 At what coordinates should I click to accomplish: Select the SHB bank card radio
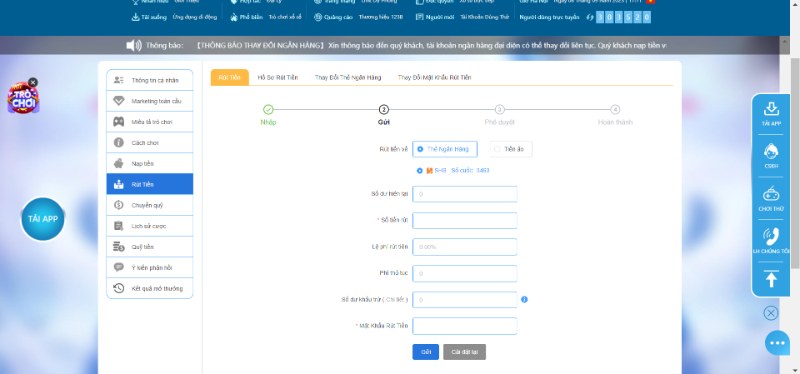point(420,170)
